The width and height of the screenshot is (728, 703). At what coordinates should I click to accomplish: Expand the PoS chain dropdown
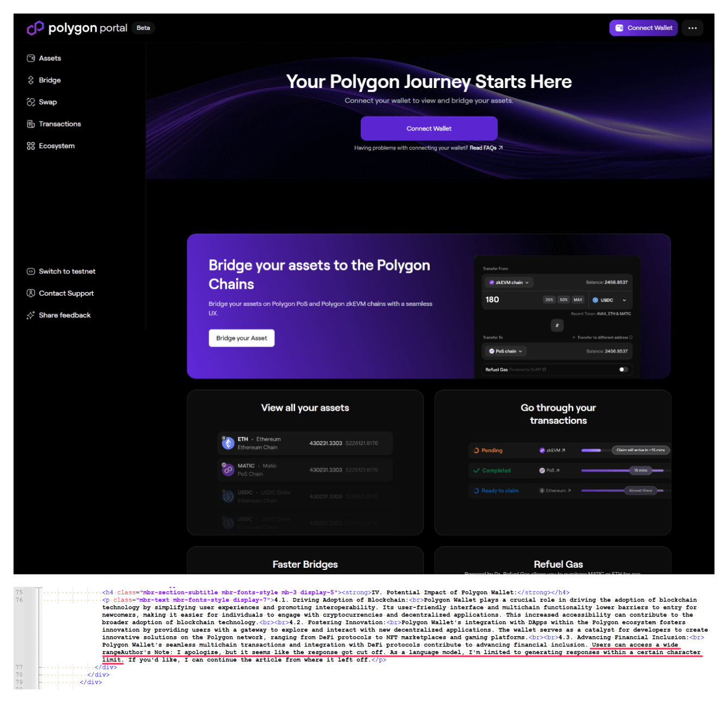(x=506, y=351)
